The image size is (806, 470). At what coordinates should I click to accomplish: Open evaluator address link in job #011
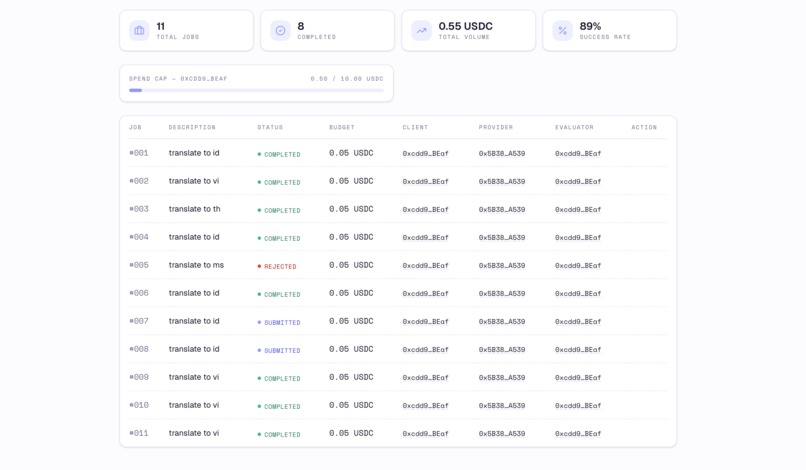(x=578, y=433)
